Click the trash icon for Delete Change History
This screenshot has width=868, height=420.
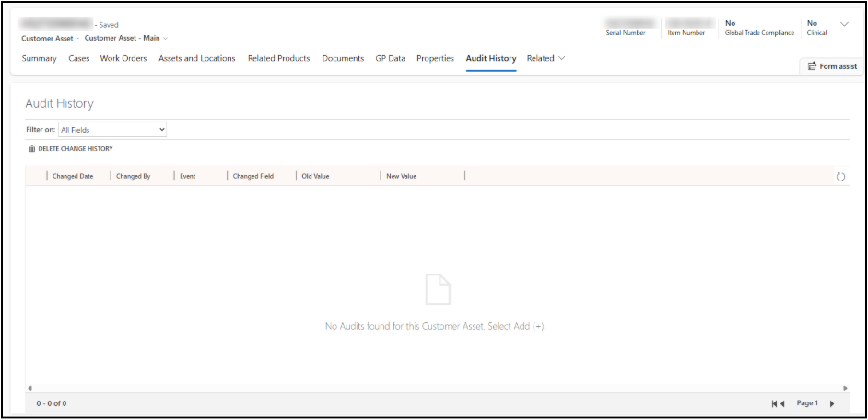pyautogui.click(x=32, y=148)
